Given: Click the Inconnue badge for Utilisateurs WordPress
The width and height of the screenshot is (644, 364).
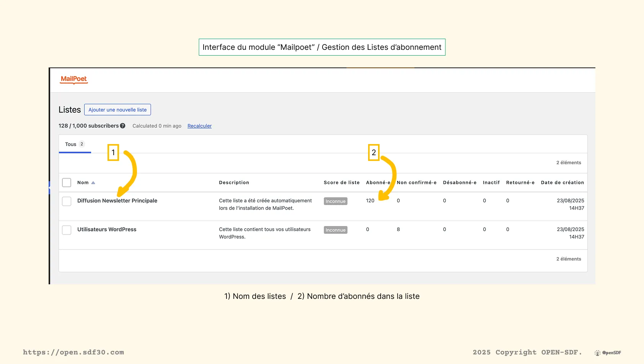Looking at the screenshot, I should (335, 230).
